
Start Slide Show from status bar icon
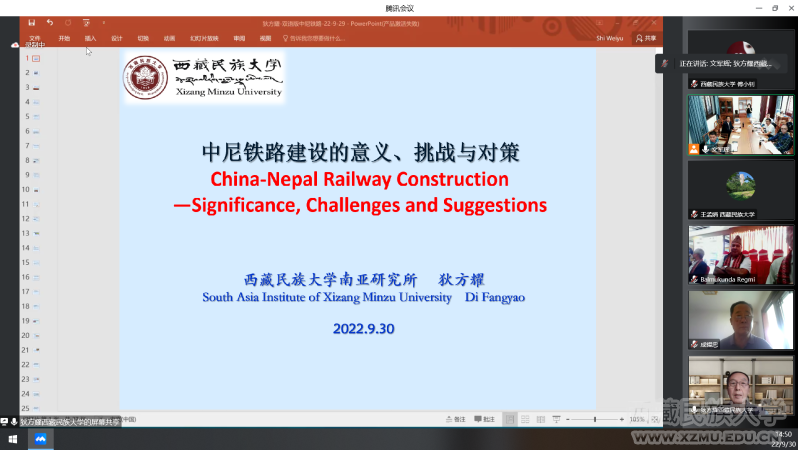click(556, 419)
